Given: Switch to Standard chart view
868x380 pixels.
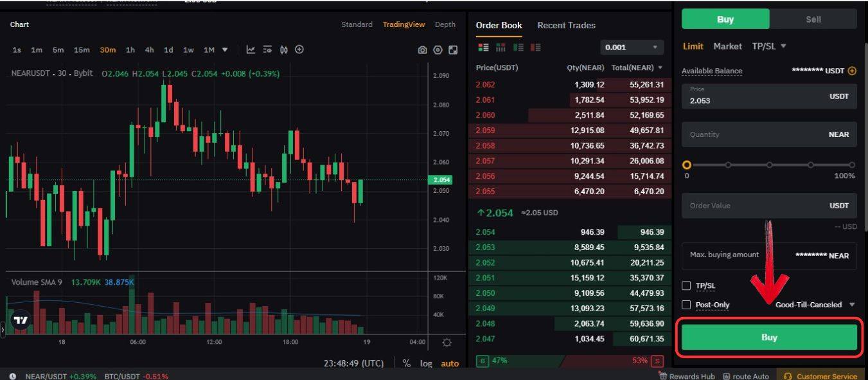Looking at the screenshot, I should tap(357, 24).
